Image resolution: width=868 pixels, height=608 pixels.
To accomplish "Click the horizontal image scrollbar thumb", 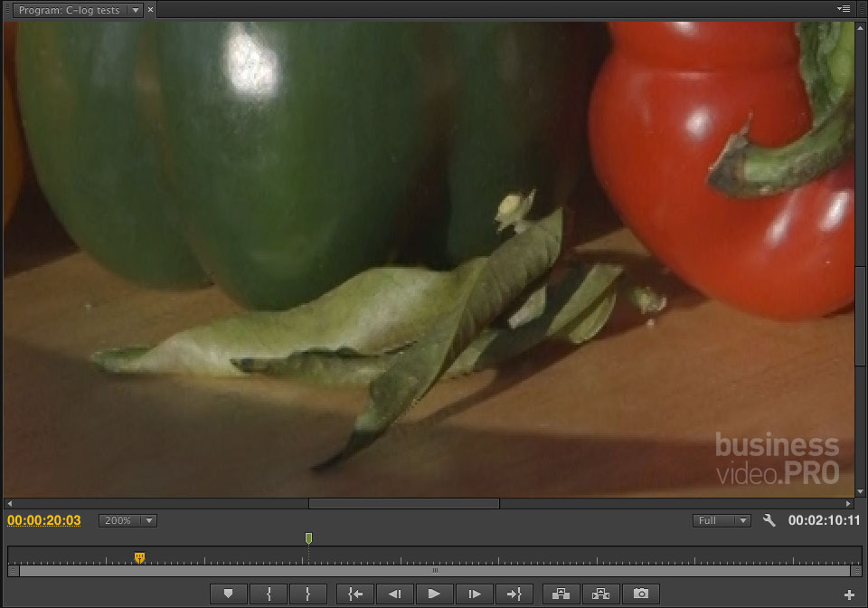I will click(x=404, y=503).
